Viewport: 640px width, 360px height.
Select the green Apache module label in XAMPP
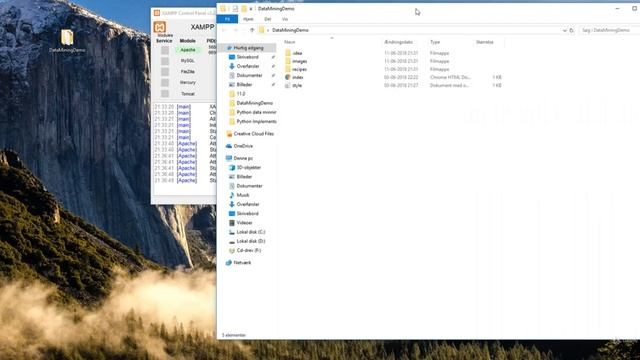pos(188,50)
